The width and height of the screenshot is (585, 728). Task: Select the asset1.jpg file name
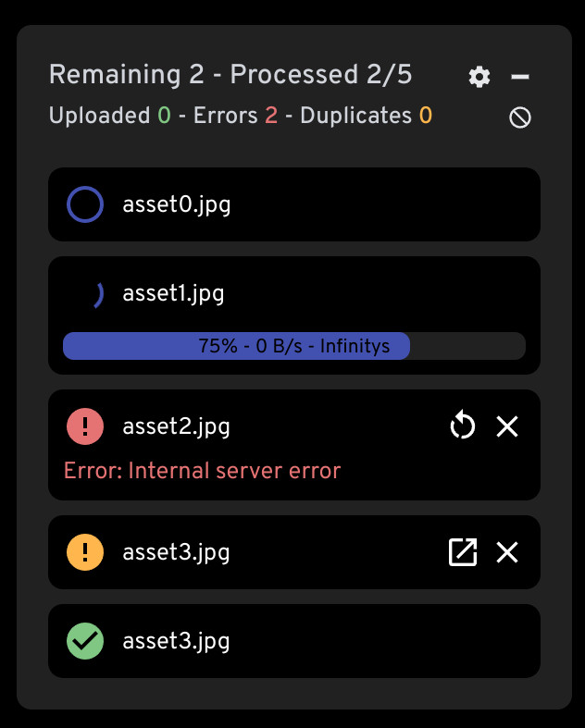(173, 294)
